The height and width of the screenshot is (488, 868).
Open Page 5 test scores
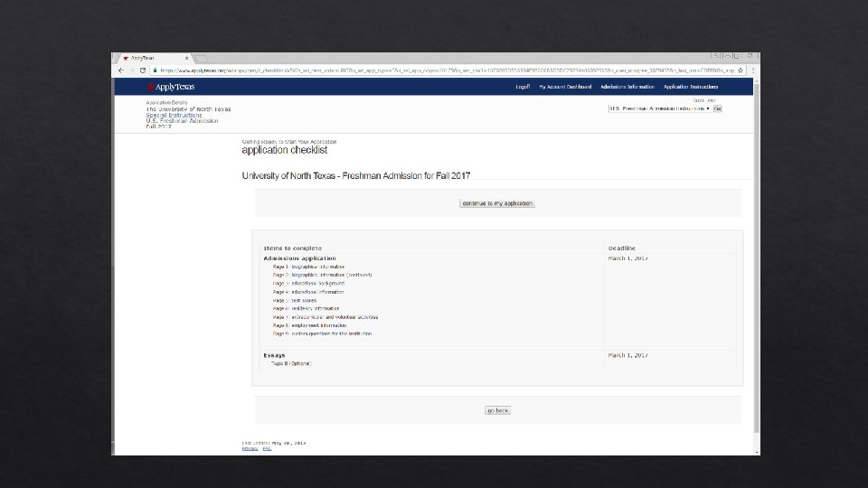pos(295,300)
